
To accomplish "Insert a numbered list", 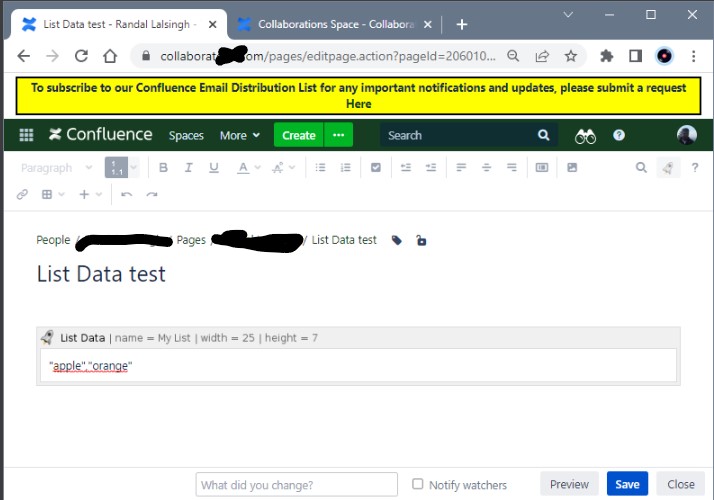I will (x=346, y=168).
